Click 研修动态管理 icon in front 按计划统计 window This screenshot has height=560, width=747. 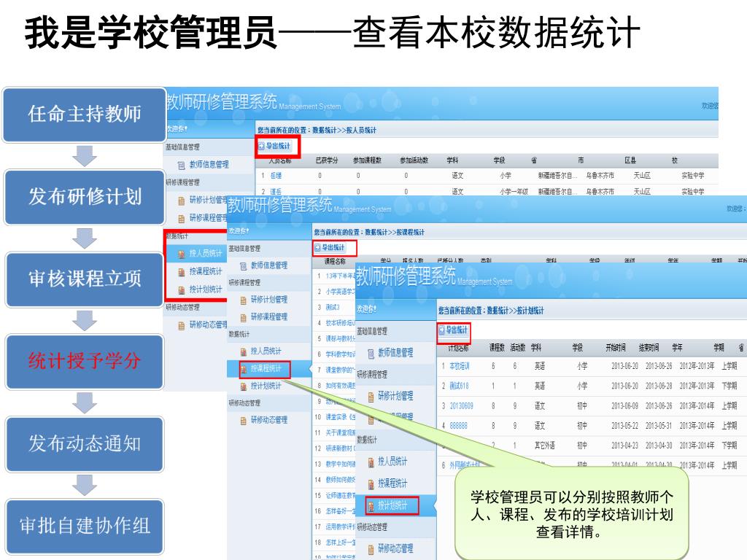coord(371,550)
